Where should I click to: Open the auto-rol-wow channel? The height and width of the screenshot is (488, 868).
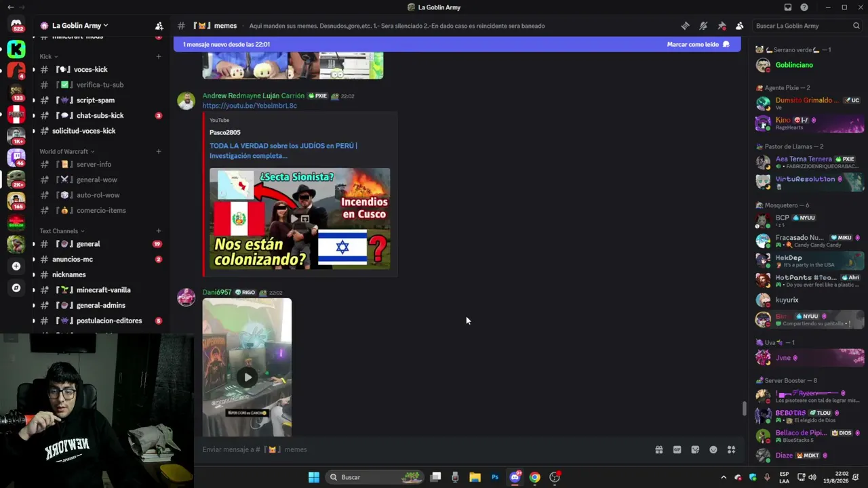tap(100, 195)
